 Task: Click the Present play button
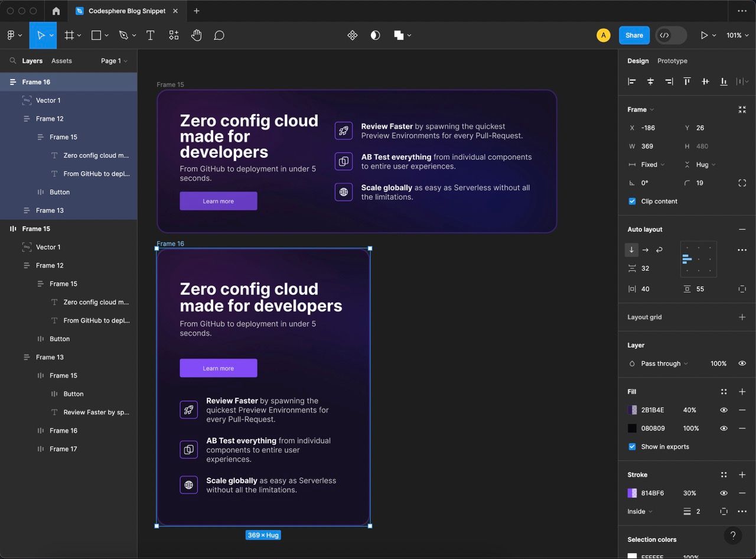(x=704, y=35)
